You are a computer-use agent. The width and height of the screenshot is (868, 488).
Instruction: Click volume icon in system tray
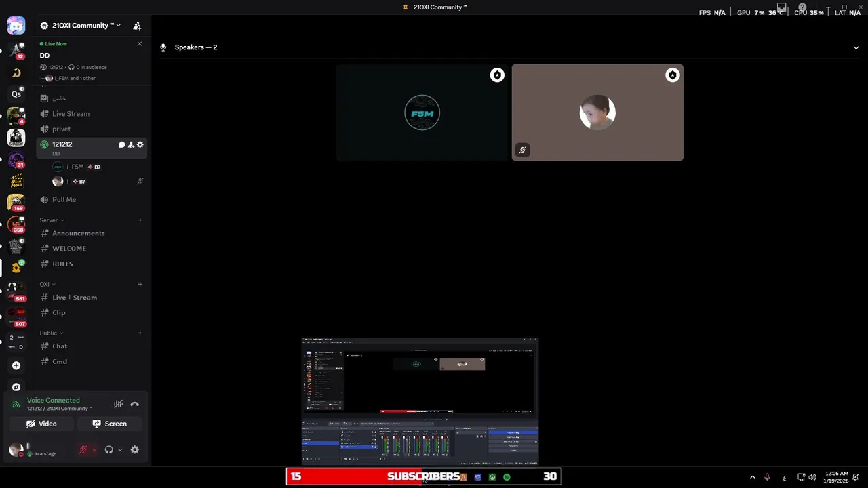812,477
